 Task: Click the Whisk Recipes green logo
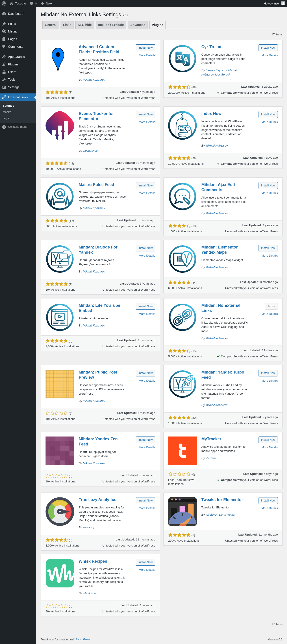pos(60,573)
